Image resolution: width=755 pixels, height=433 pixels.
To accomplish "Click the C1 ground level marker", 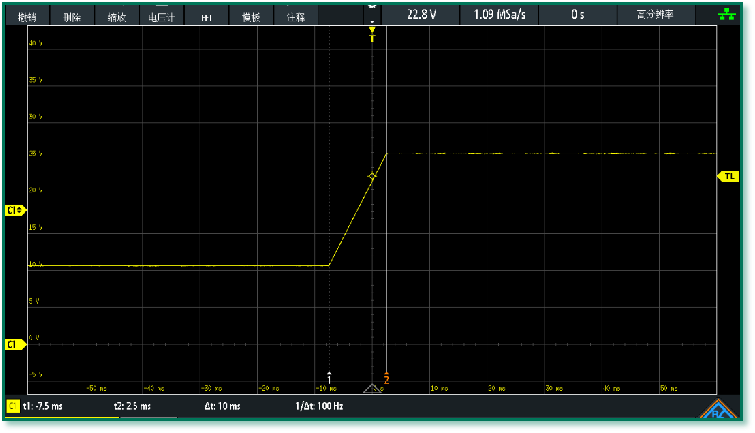I will click(14, 344).
